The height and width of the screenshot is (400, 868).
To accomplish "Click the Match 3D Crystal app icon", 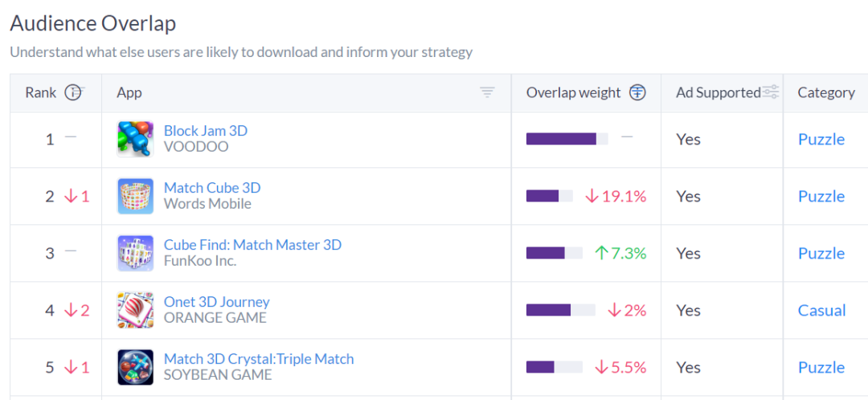I will (x=135, y=367).
